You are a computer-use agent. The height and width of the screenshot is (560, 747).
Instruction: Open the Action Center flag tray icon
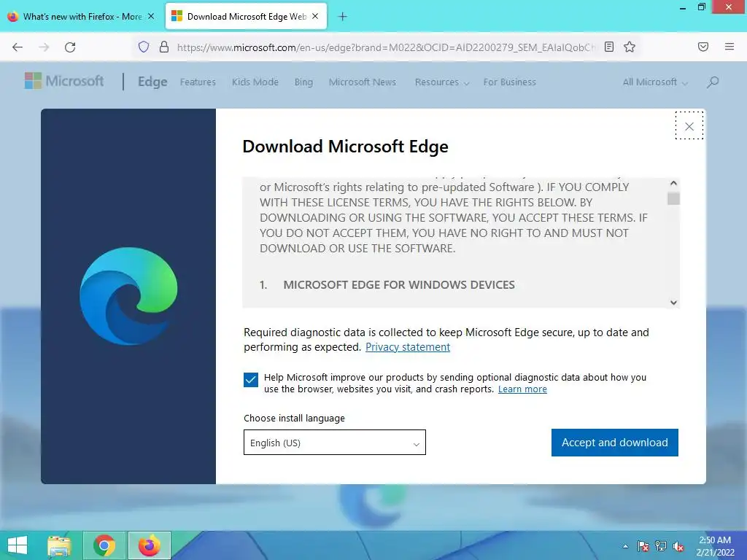(643, 546)
